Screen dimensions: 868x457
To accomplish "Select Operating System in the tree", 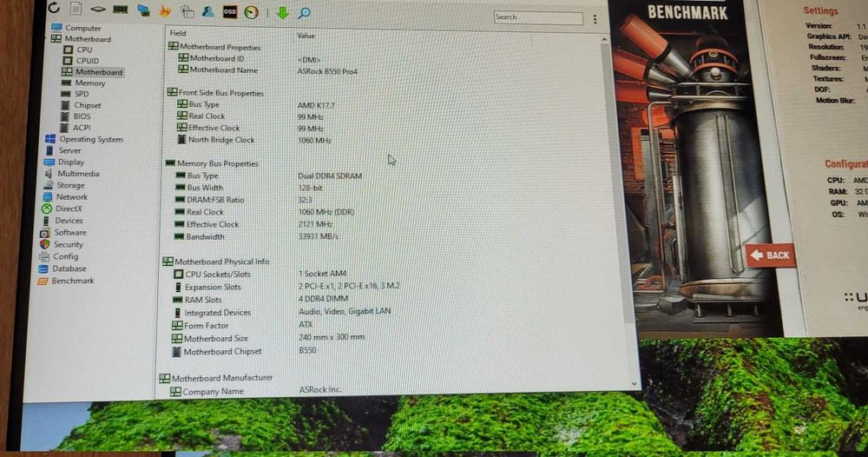I will (x=84, y=139).
